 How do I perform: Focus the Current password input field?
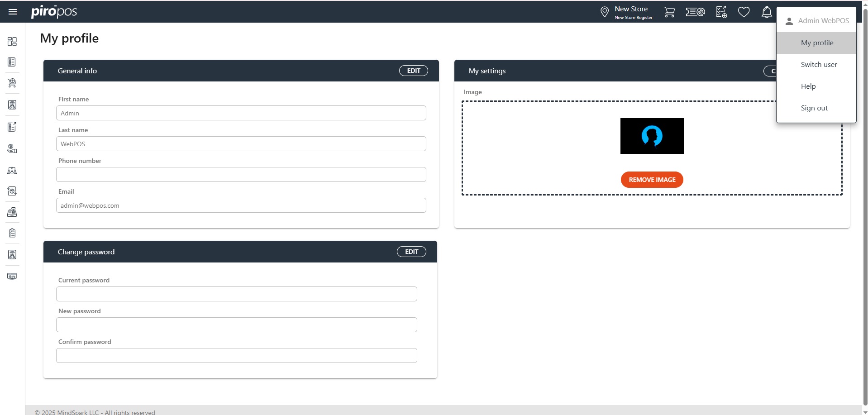[236, 294]
